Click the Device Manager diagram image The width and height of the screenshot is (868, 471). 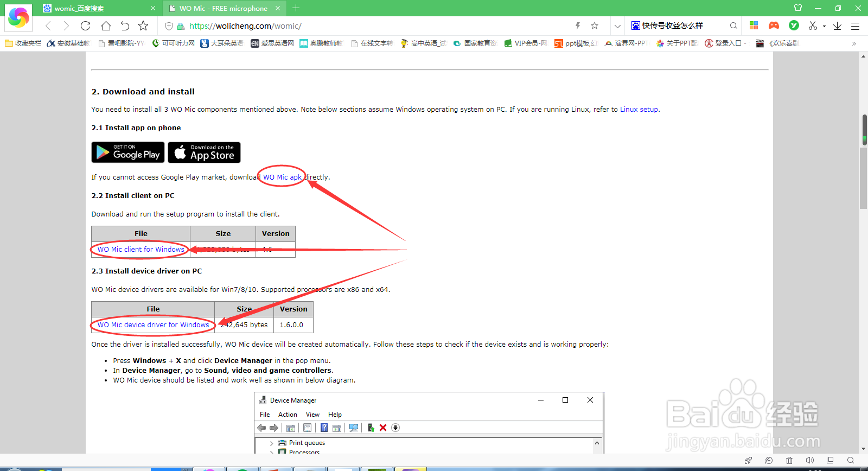coord(429,423)
